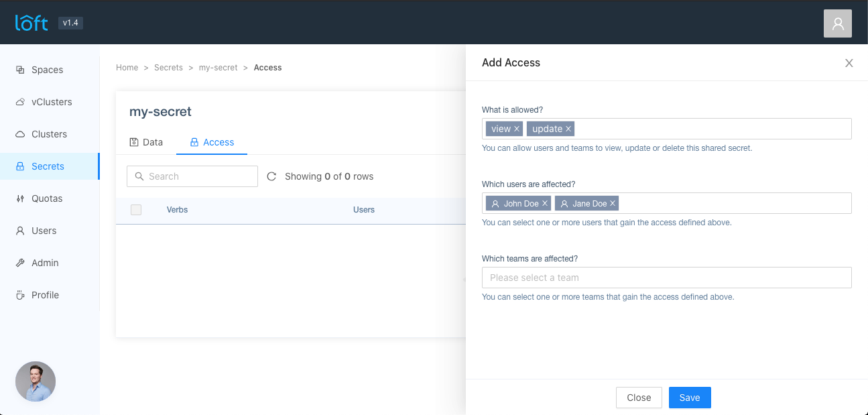The height and width of the screenshot is (415, 868).
Task: Remove John Doe from affected users
Action: [x=545, y=203]
